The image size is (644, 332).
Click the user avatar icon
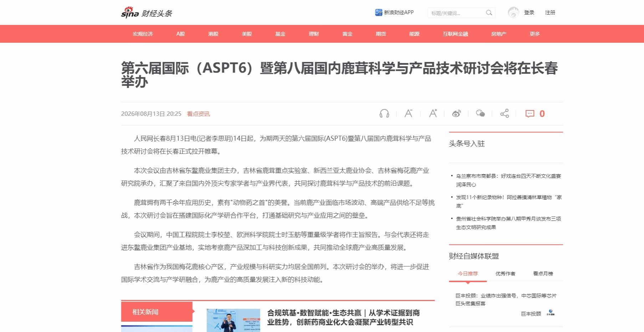click(513, 12)
